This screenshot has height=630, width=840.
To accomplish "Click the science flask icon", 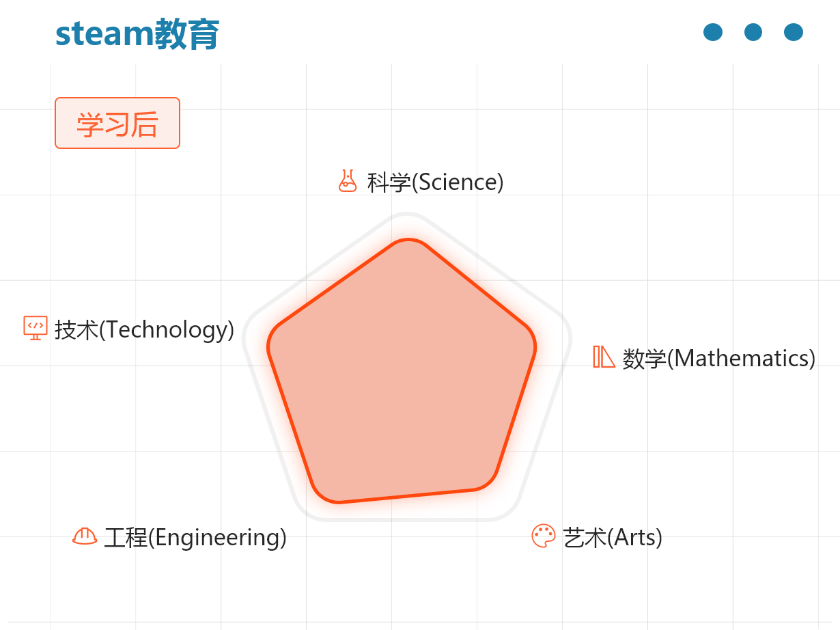I will [348, 181].
